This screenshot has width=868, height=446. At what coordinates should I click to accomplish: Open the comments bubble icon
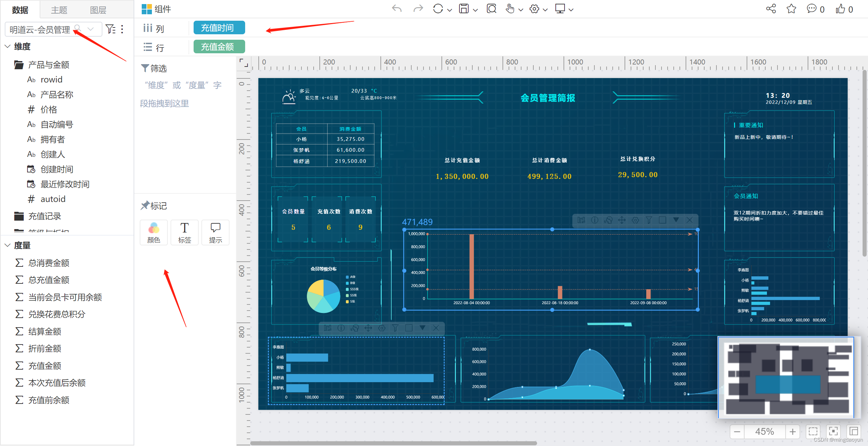click(811, 9)
